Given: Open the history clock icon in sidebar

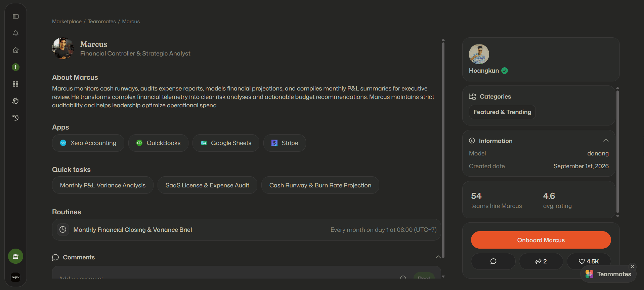Looking at the screenshot, I should coord(15,118).
